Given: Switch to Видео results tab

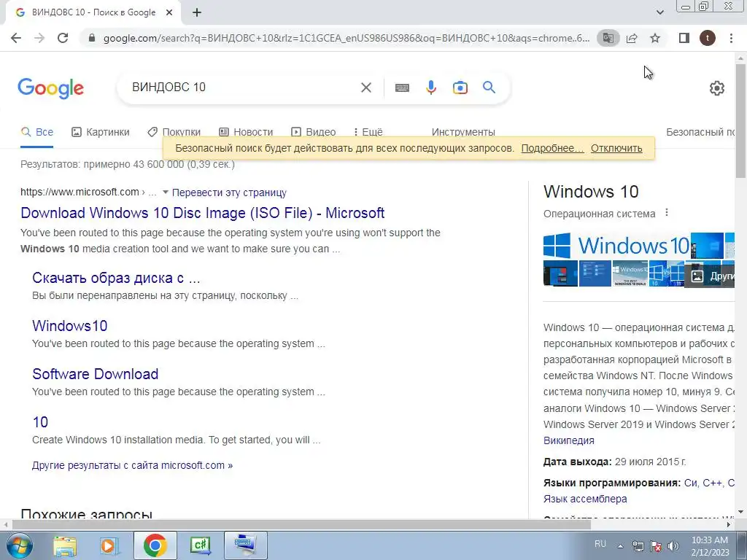Looking at the screenshot, I should pyautogui.click(x=314, y=132).
